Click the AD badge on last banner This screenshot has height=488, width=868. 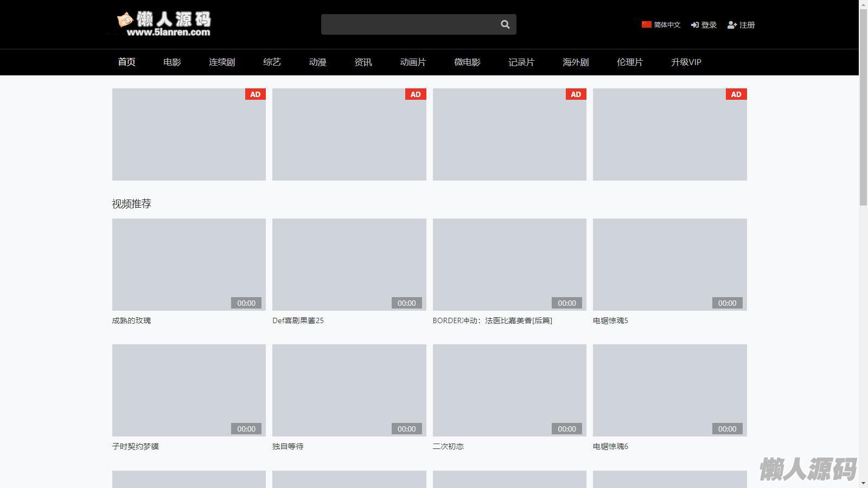(736, 94)
